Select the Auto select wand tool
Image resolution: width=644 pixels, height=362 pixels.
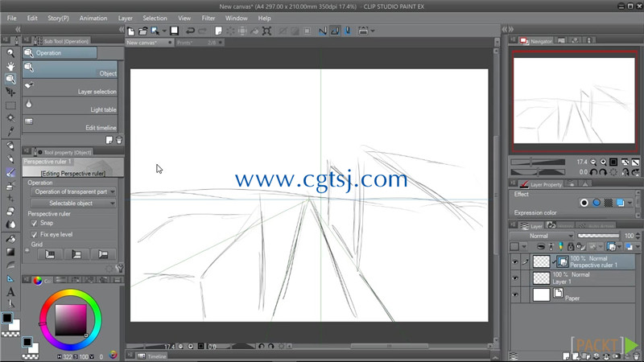coord(10,118)
